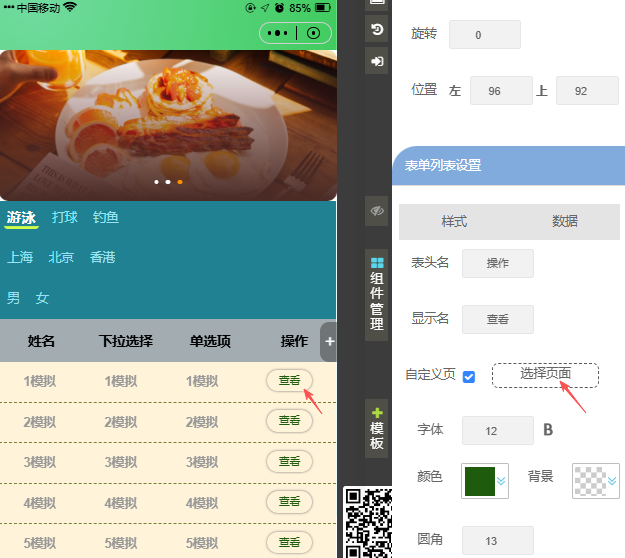The height and width of the screenshot is (558, 625).
Task: Toggle bold B for font
Action: pyautogui.click(x=548, y=430)
